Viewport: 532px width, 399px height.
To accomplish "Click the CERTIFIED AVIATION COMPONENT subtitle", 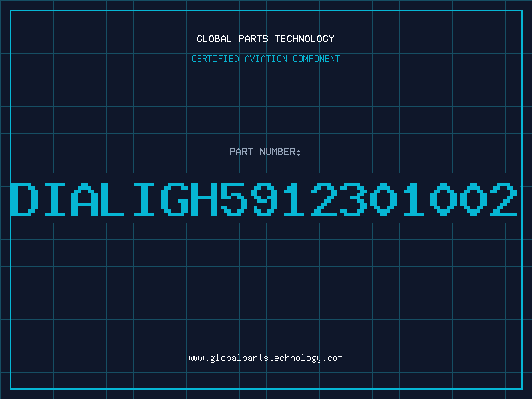I will point(265,59).
